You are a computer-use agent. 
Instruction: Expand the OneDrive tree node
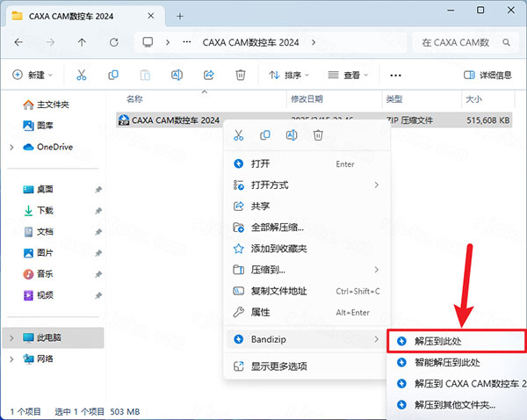(x=11, y=148)
